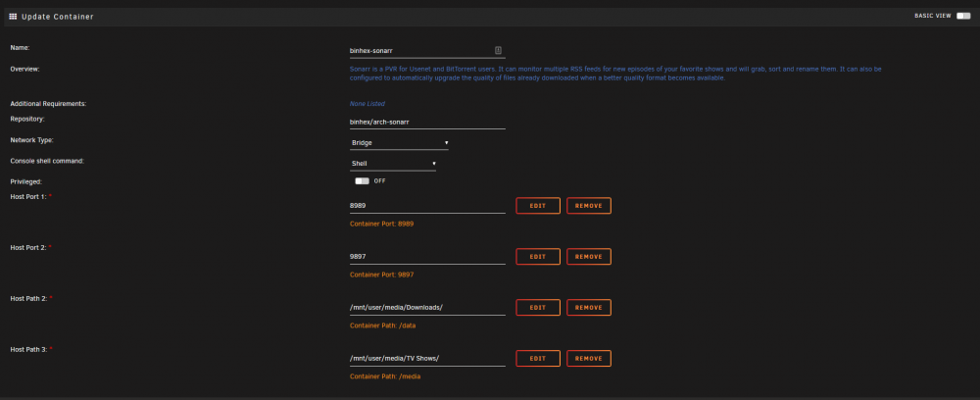This screenshot has height=400, width=980.
Task: Click the Repository label
Action: 27,119
